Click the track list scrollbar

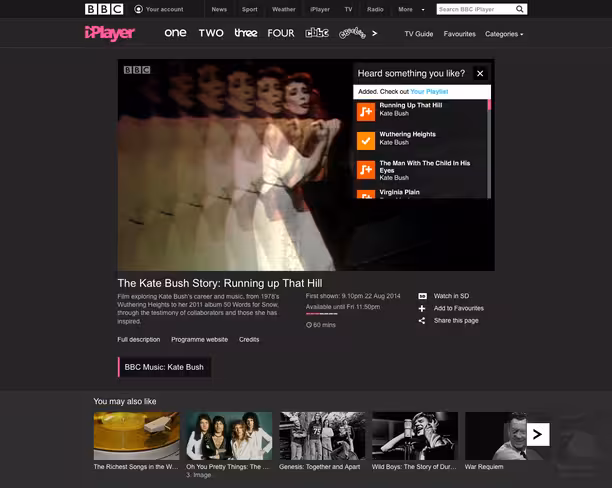[489, 149]
